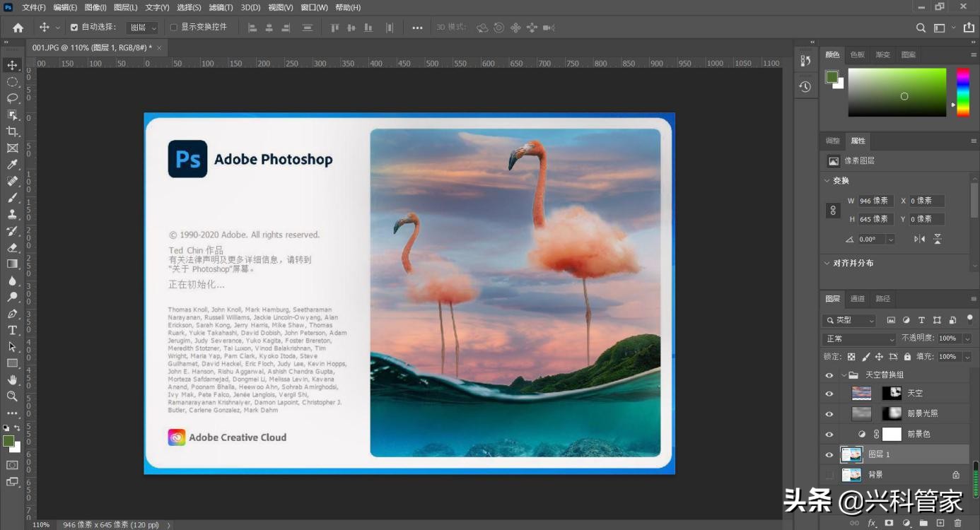Select the Hand tool
Viewport: 980px width, 530px height.
point(12,379)
